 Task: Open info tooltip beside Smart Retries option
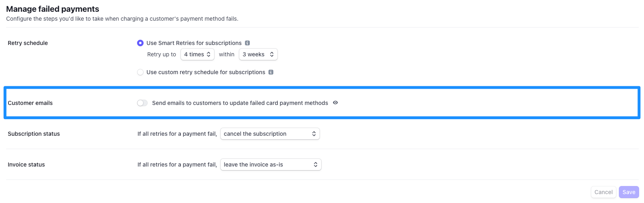click(x=247, y=43)
